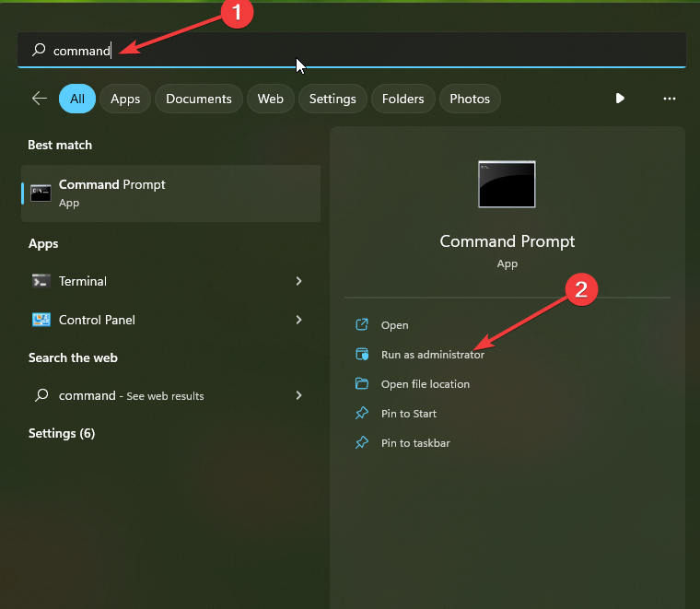Expand the Terminal result chevron
Viewport: 700px width, 609px height.
pos(298,281)
